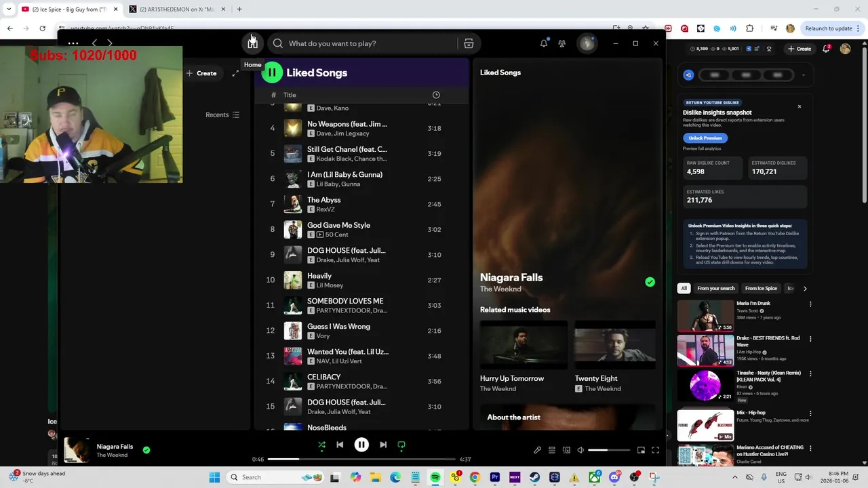
Task: Open YouTube notifications bell
Action: click(827, 49)
